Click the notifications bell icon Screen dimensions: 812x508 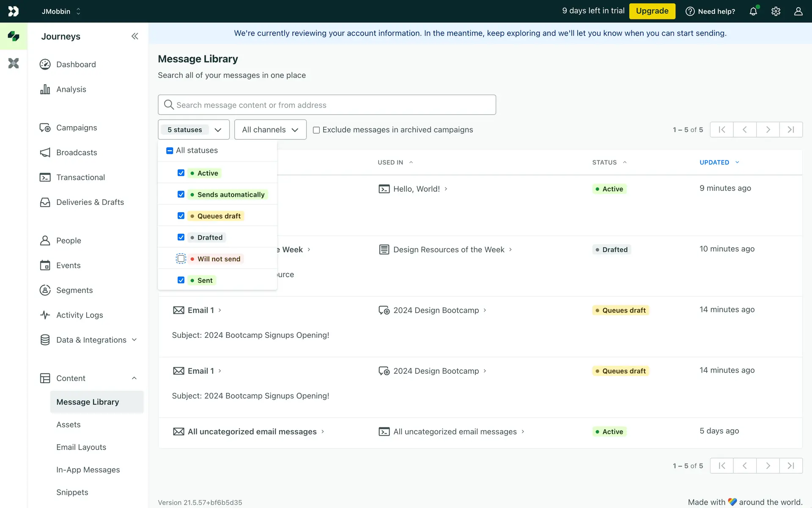click(753, 11)
